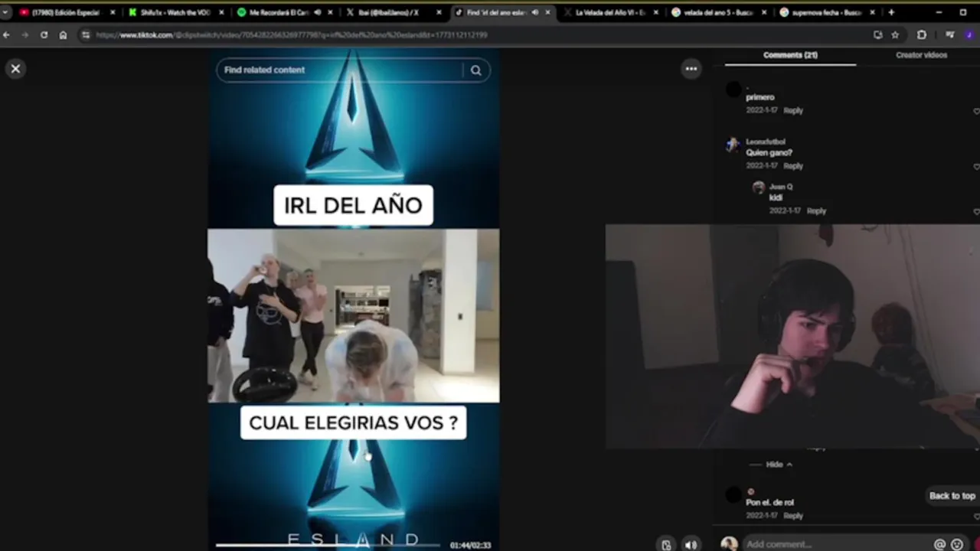Open the media control toolbar icon
The image size is (980, 551).
point(950,34)
